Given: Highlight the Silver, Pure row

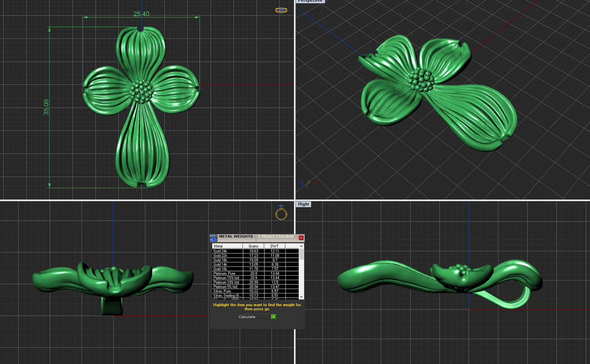Looking at the screenshot, I should point(255,291).
